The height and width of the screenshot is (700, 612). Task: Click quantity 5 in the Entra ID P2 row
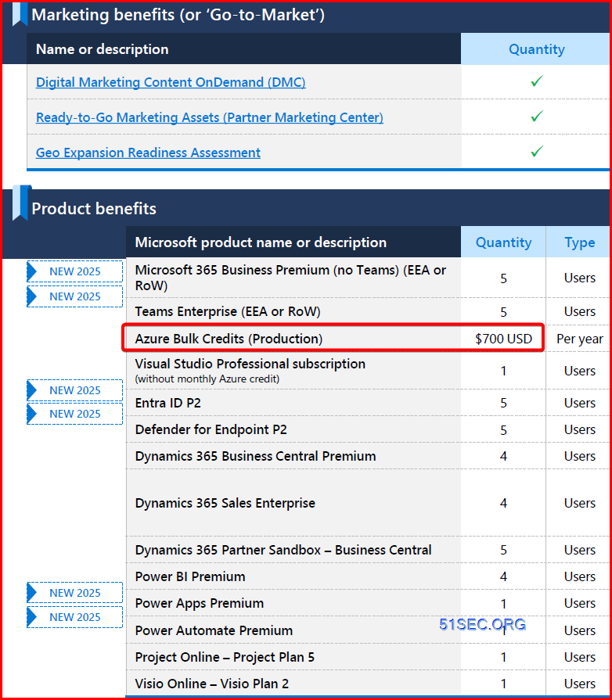[x=503, y=403]
